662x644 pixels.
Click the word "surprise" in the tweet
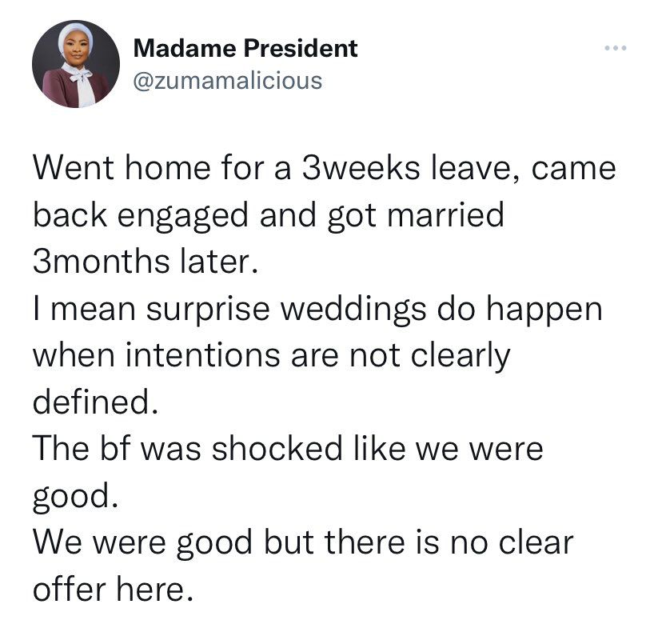[208, 310]
